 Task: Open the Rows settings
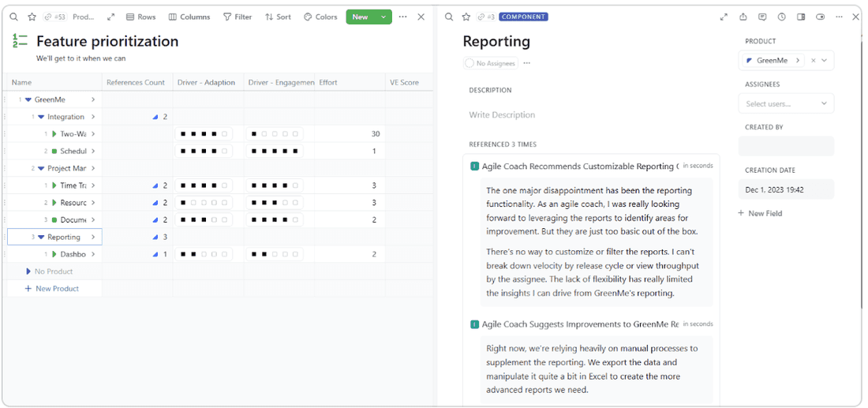click(141, 17)
